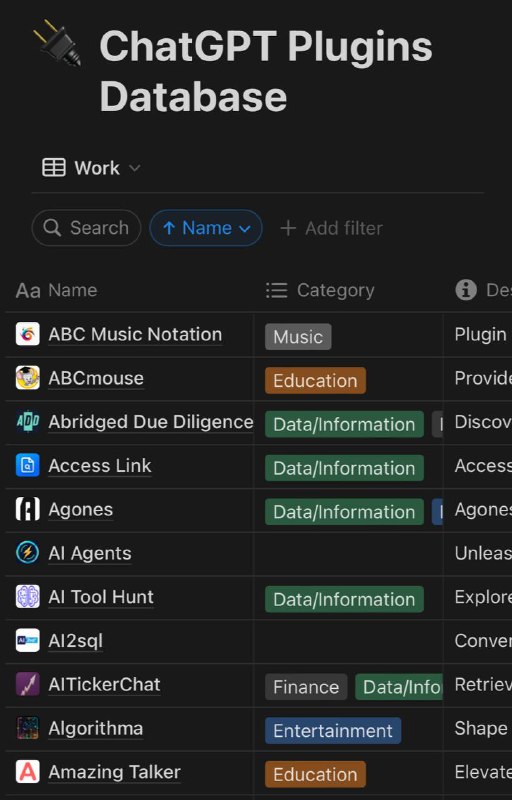Click the AI Agents lightning icon
Viewport: 512px width, 800px height.
pos(28,553)
